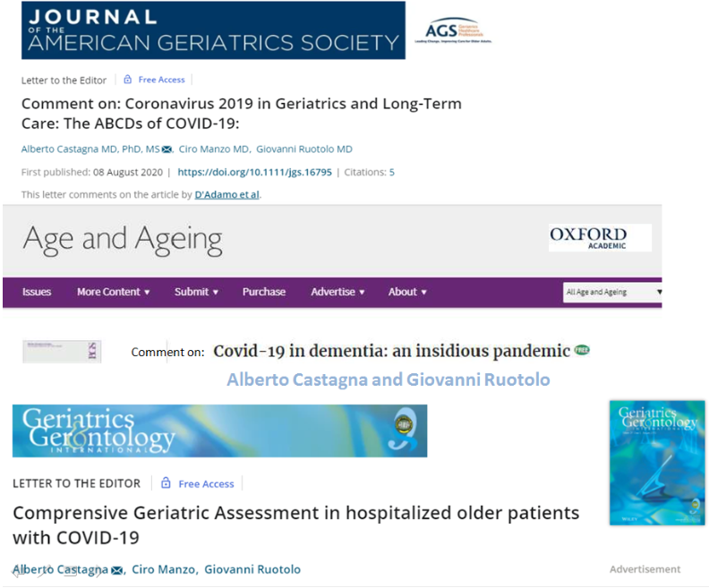This screenshot has width=709, height=588.
Task: Click the Geriatrics Gerontology journal cover thumbnail
Action: click(656, 463)
